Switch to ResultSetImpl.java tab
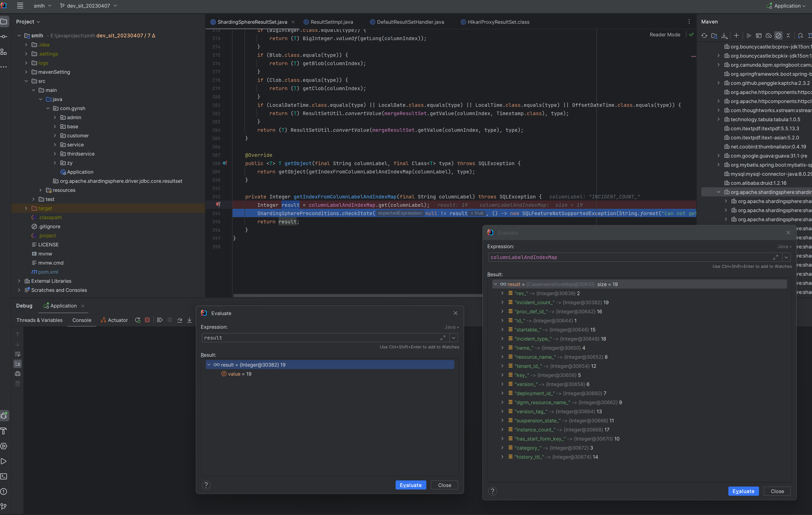The image size is (812, 515). pos(331,22)
